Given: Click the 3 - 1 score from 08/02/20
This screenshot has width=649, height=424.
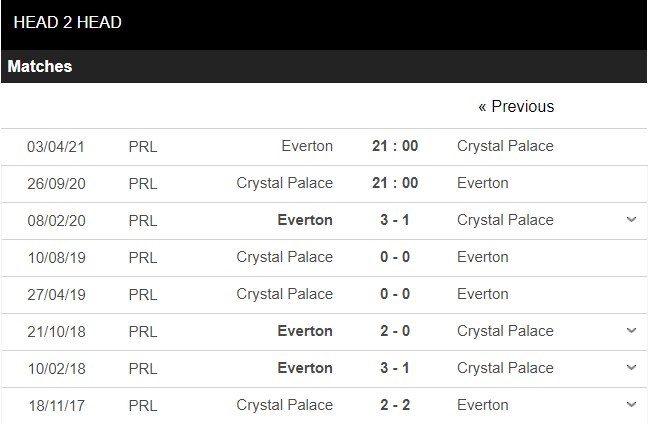Looking at the screenshot, I should pos(395,220).
